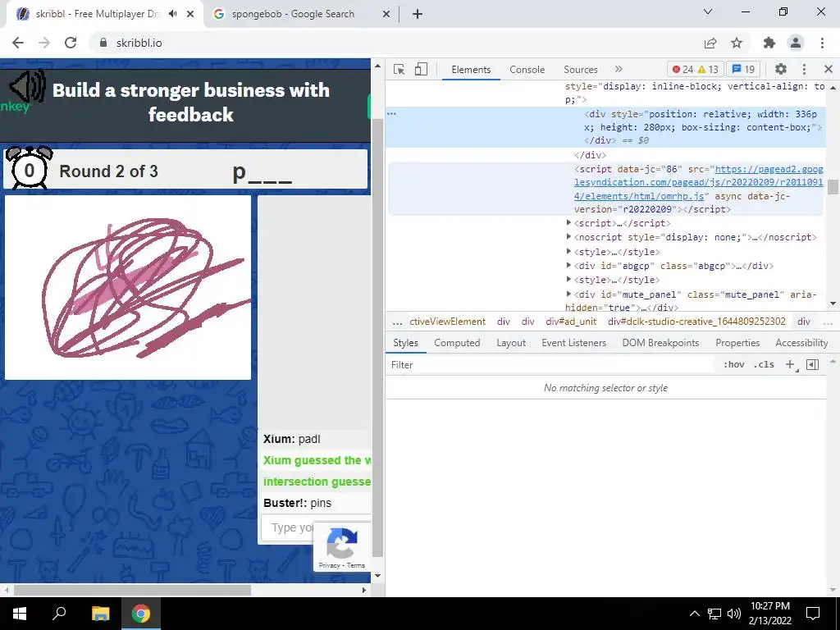The height and width of the screenshot is (630, 840).
Task: Click the Elements tree vertical scrollbar thumb
Action: pyautogui.click(x=833, y=188)
